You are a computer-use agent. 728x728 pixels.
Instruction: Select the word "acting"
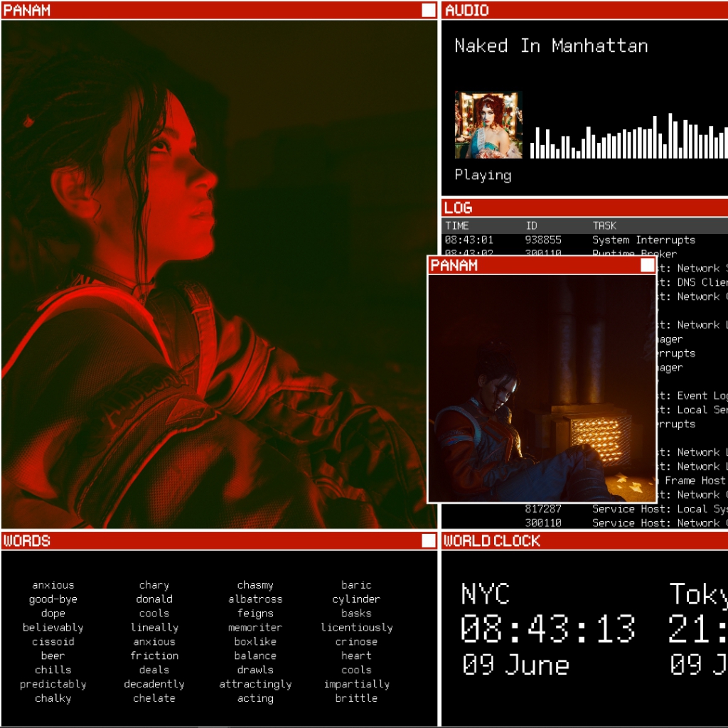point(255,698)
